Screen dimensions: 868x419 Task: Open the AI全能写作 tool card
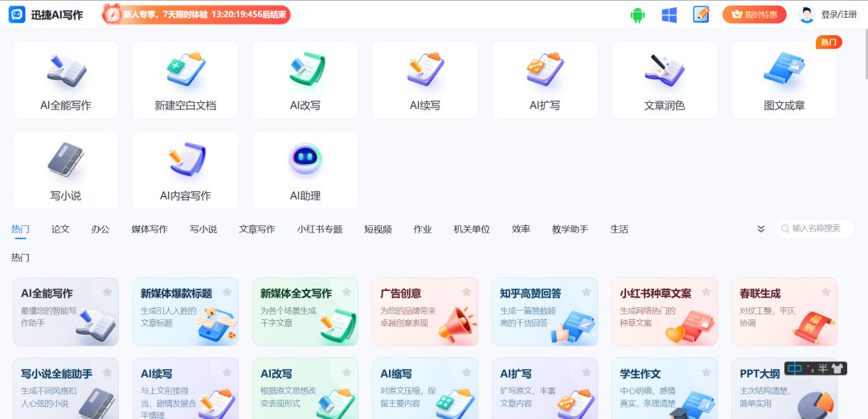pos(65,80)
